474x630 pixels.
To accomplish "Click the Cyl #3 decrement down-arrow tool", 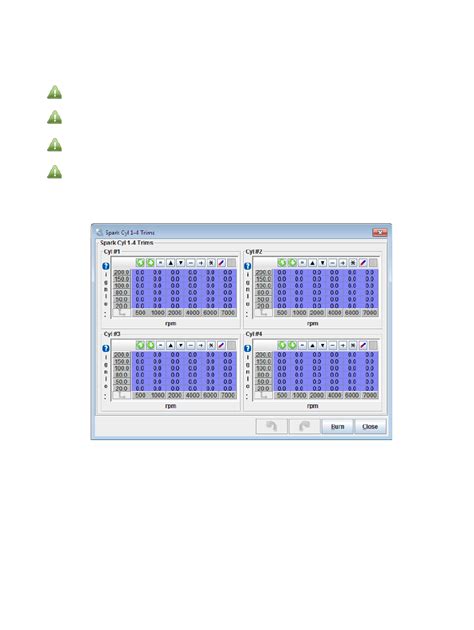I will click(x=180, y=345).
